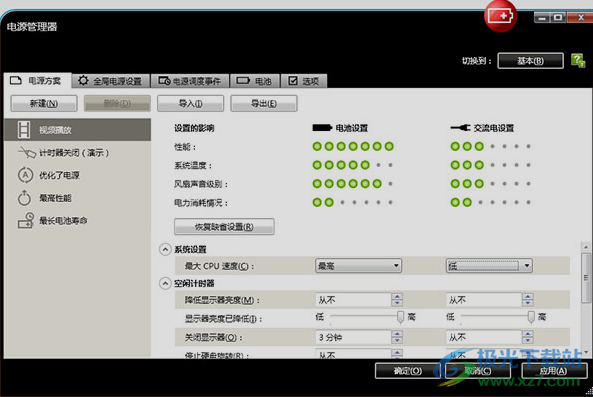Screen dimensions: 593x397
Task: Open AC 最大 CPU 速度 dropdown showing 低
Action: [489, 266]
